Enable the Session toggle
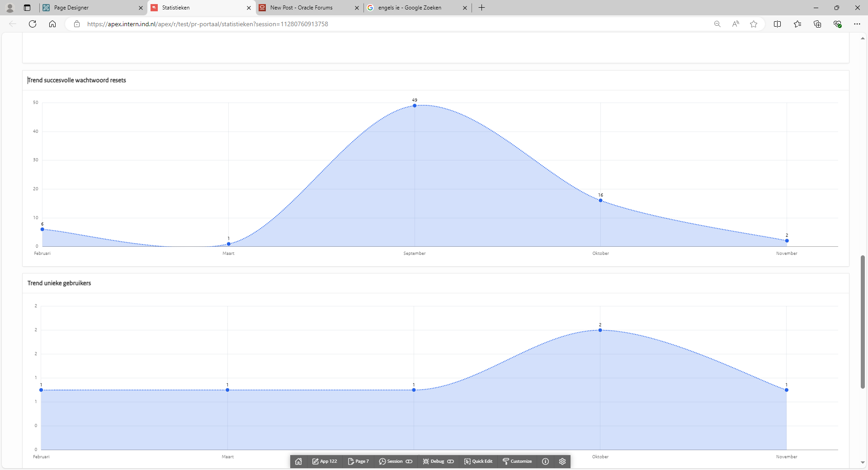The width and height of the screenshot is (868, 470). click(x=409, y=461)
